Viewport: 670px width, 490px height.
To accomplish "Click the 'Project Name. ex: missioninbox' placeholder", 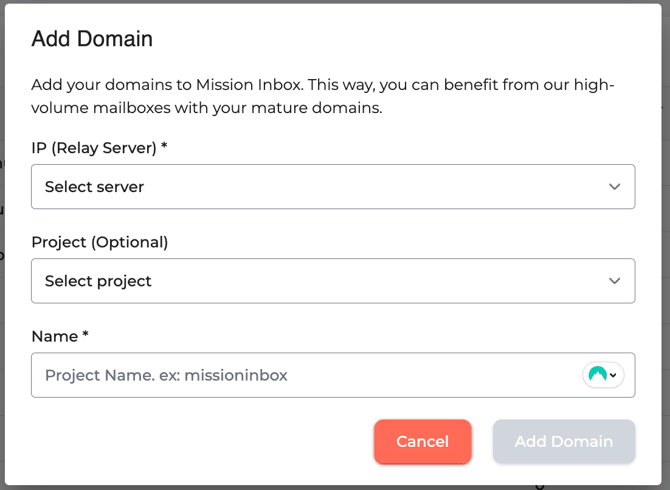I will (x=166, y=375).
